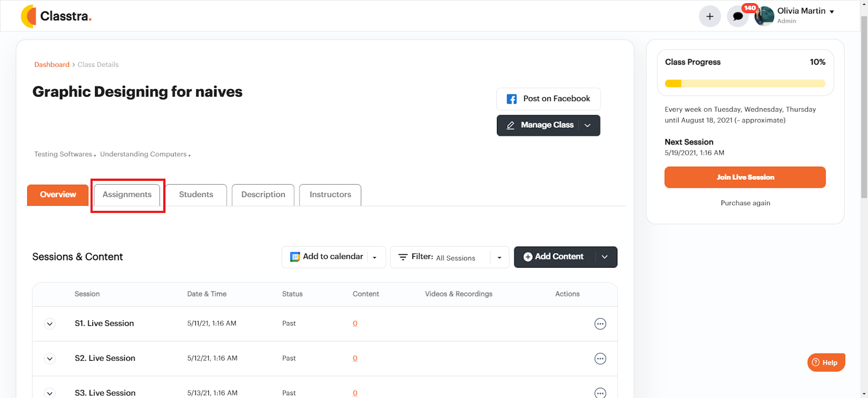Expand the Add to calendar dropdown arrow

[x=375, y=257]
